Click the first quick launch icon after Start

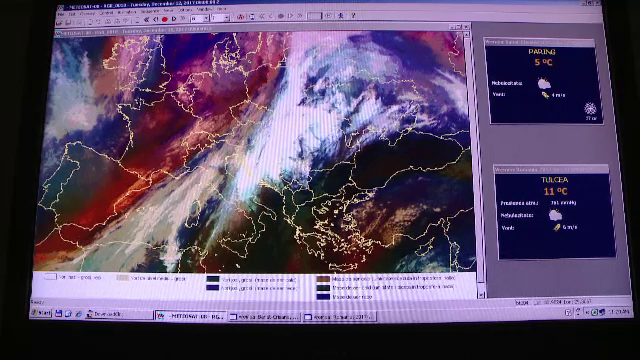59,313
